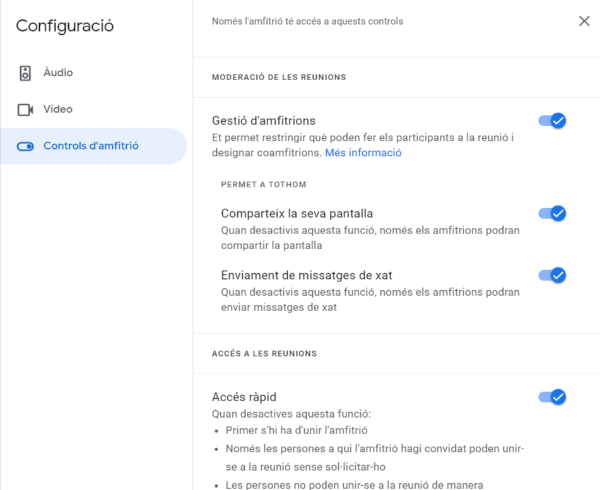Click the speaker icon beside Àudio
600x490 pixels.
[25, 73]
